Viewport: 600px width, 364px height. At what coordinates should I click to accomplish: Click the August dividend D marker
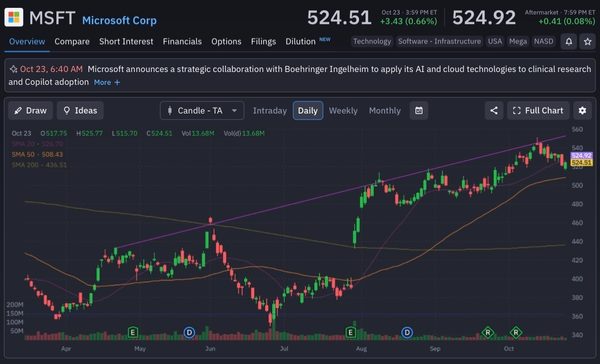[x=407, y=332]
